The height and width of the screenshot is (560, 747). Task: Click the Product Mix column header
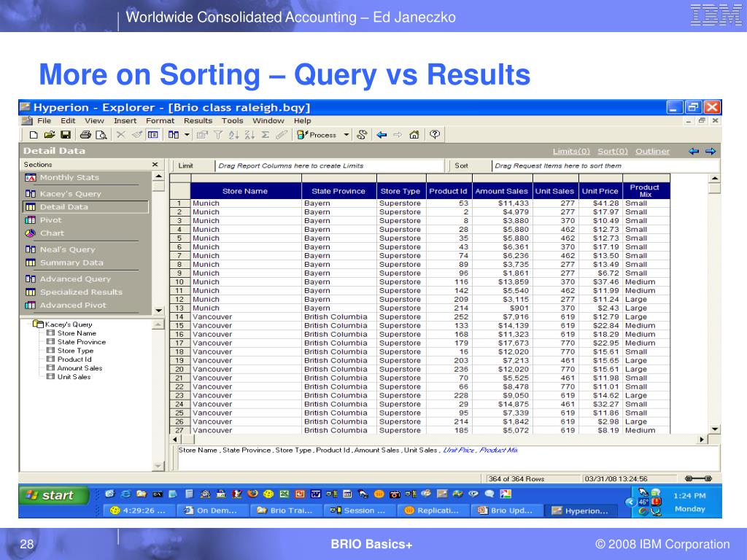pyautogui.click(x=645, y=191)
